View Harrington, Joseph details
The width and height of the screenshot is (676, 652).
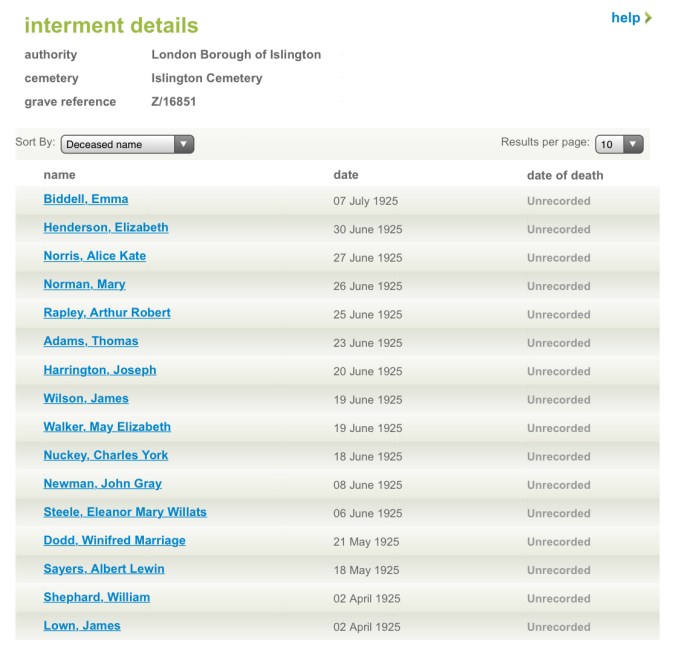100,370
